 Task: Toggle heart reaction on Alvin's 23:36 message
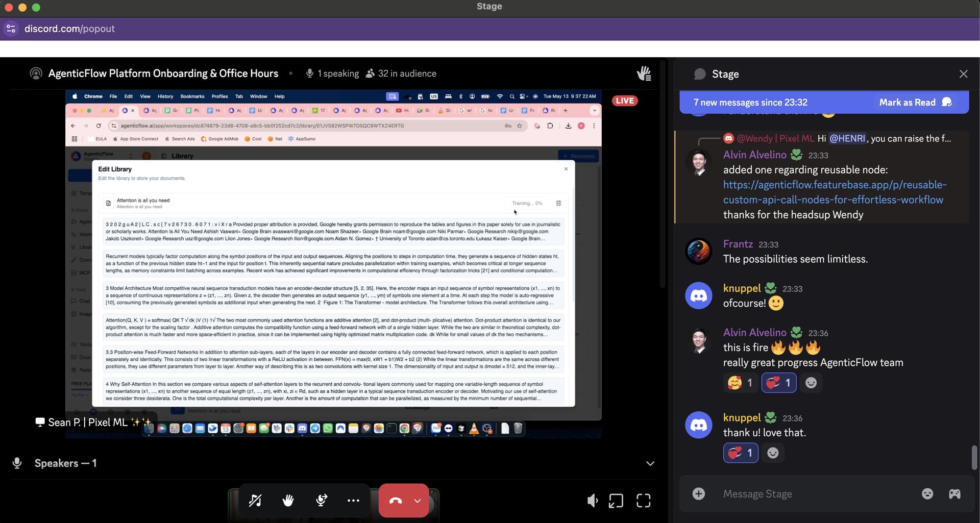779,383
